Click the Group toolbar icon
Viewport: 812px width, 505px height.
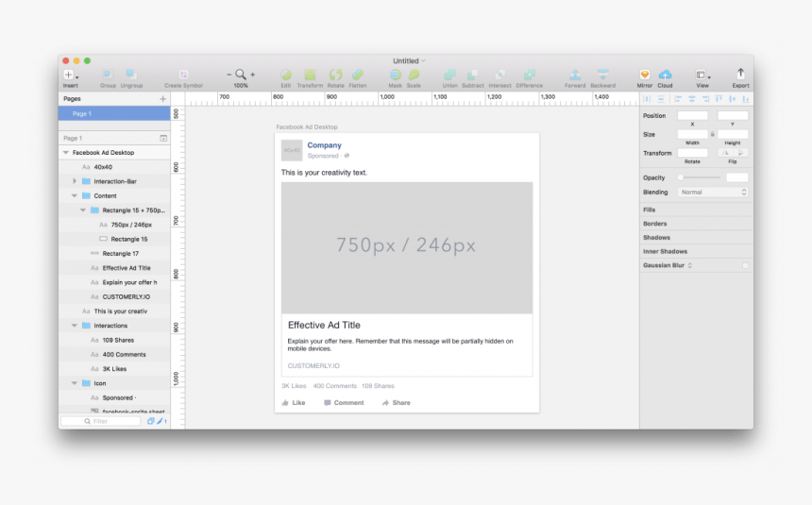[x=108, y=75]
